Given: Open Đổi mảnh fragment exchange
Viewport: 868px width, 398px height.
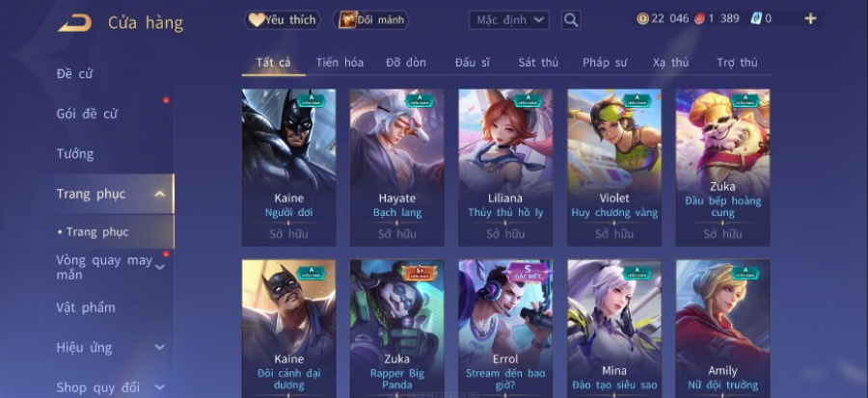Looking at the screenshot, I should tap(370, 20).
